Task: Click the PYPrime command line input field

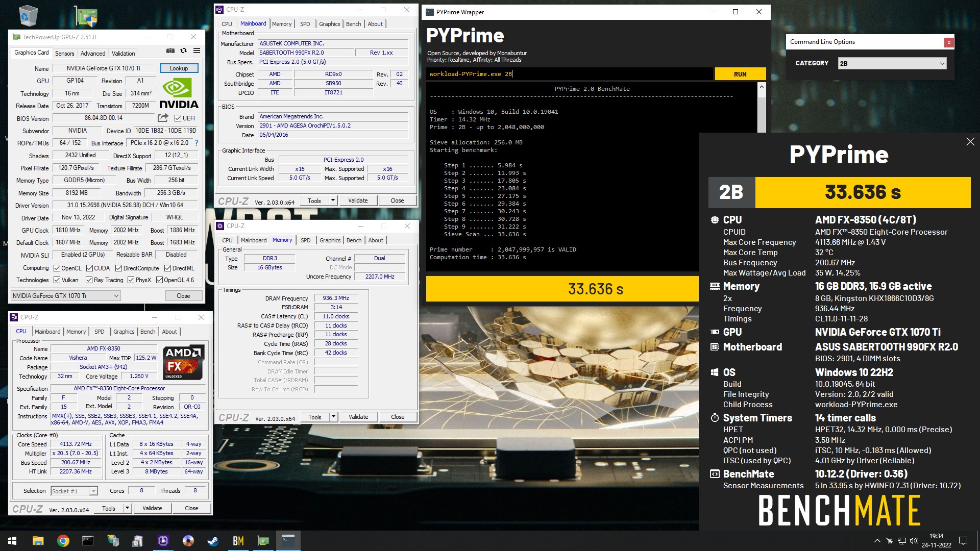Action: pyautogui.click(x=569, y=74)
